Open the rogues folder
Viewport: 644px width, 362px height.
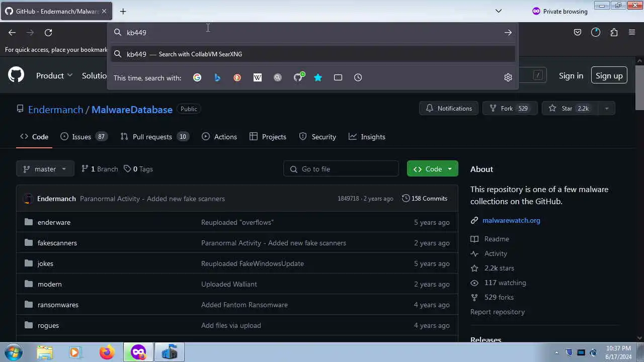pyautogui.click(x=48, y=325)
